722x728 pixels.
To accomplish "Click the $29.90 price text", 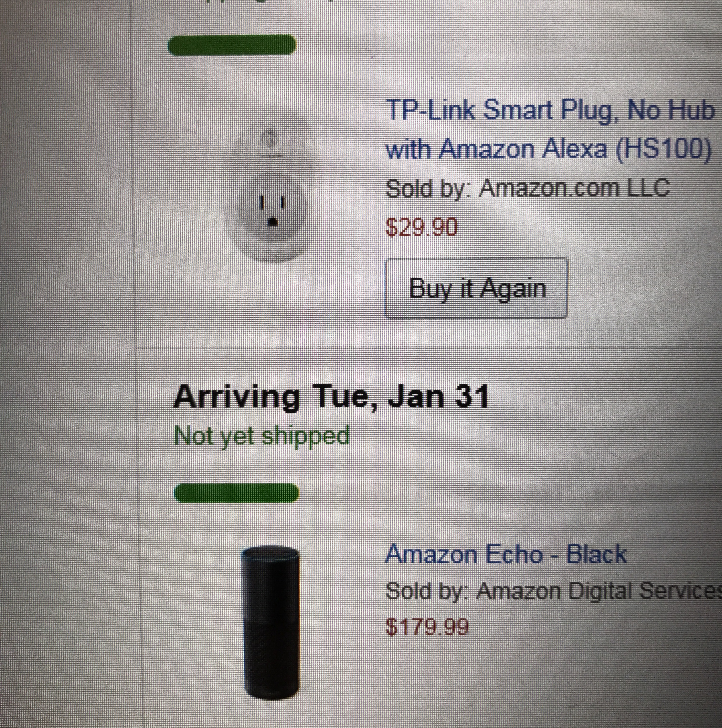I will [x=422, y=227].
